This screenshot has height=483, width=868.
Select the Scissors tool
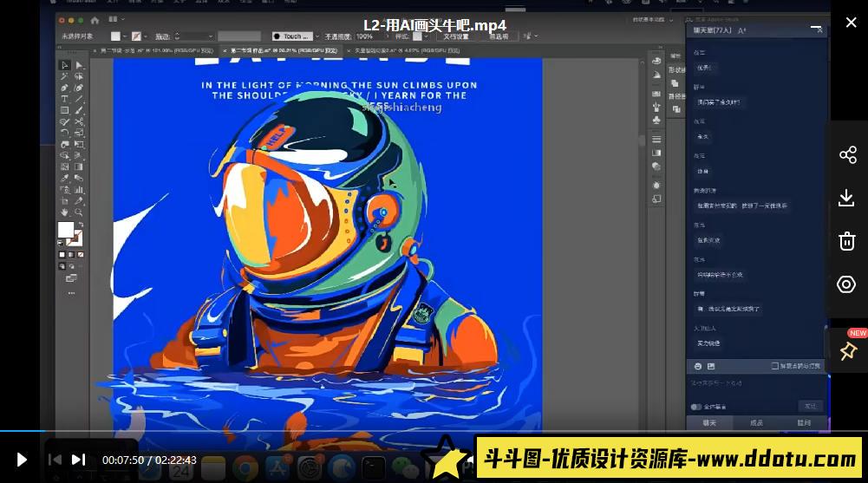pyautogui.click(x=79, y=121)
